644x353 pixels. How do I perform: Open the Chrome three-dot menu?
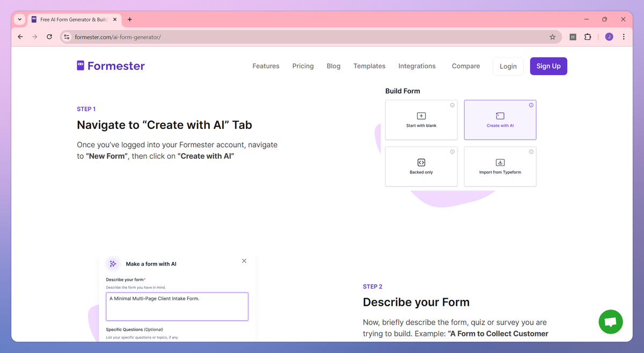pyautogui.click(x=624, y=37)
